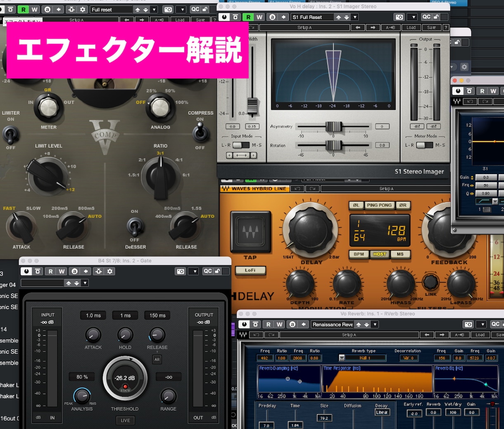
Task: Click the Decay Linear button in RVerb
Action: 382,412
